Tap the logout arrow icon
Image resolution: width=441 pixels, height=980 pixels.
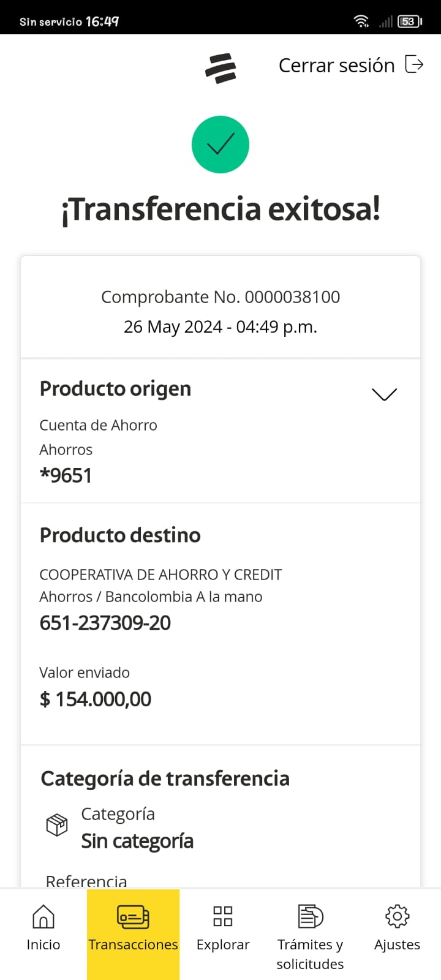pyautogui.click(x=414, y=64)
